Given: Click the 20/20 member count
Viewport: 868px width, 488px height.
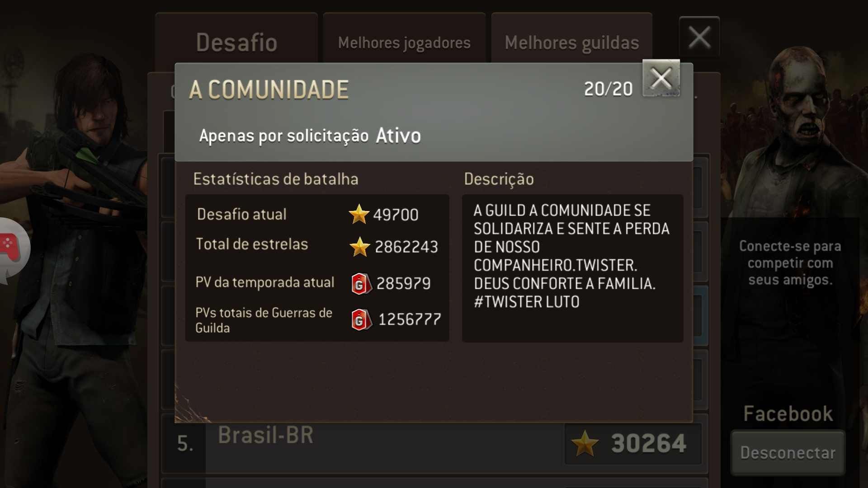Looking at the screenshot, I should pyautogui.click(x=608, y=89).
